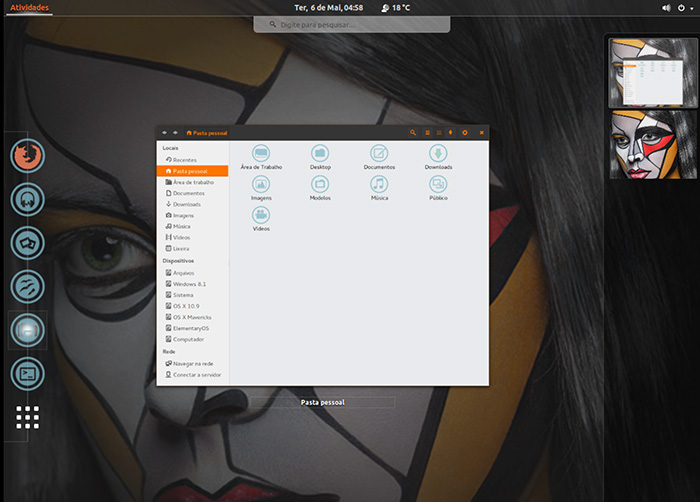This screenshot has width=700, height=502.
Task: Go forward using the Files forward arrow
Action: coord(175,133)
